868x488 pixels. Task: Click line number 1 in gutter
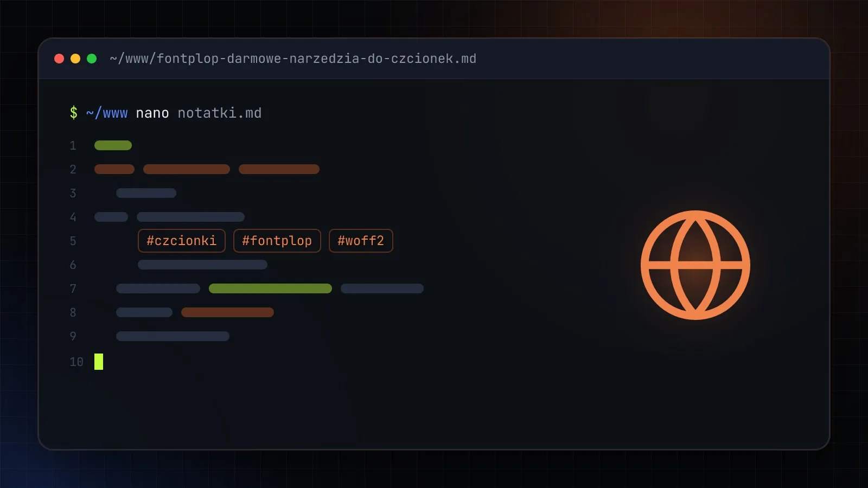(73, 145)
